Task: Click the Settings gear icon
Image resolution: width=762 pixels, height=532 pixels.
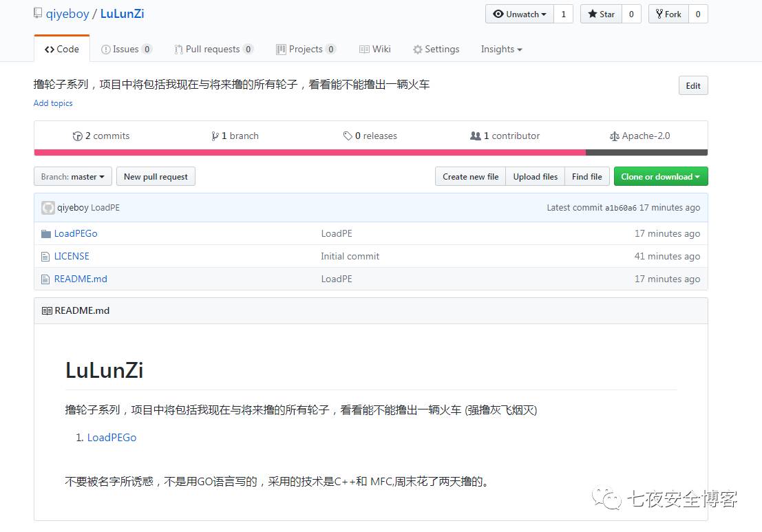Action: 417,50
